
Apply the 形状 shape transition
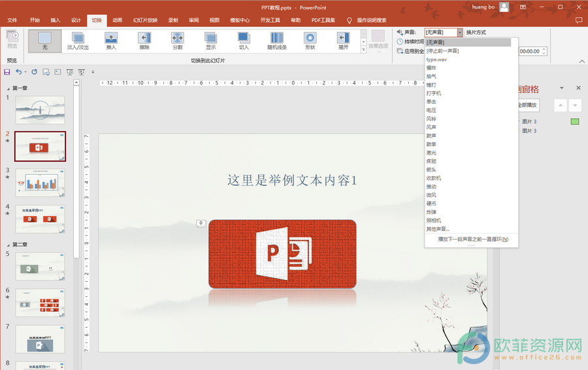310,41
